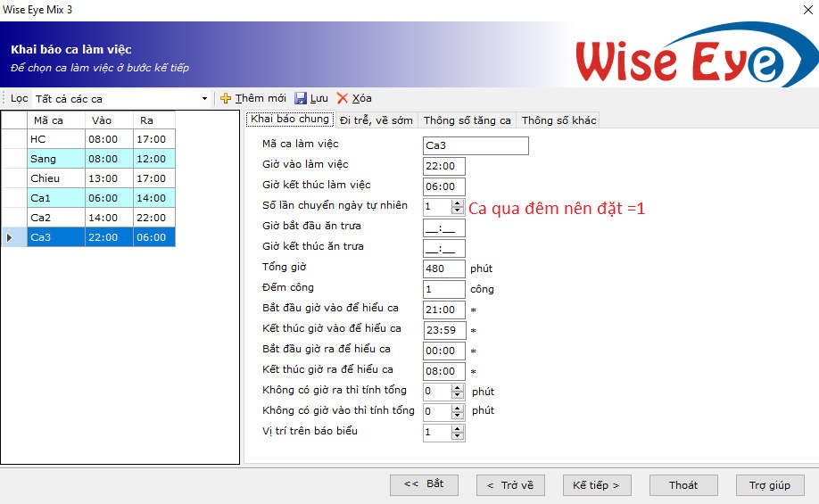This screenshot has height=504, width=819.
Task: Click the Thêm mới add icon
Action: (226, 98)
